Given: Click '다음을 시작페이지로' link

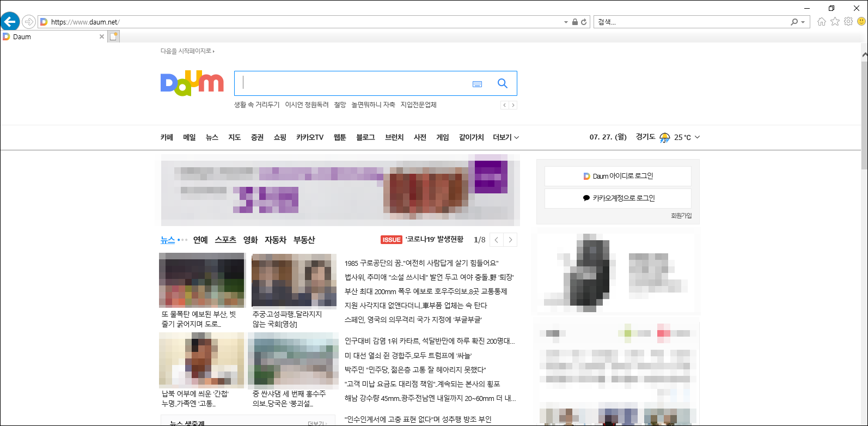Looking at the screenshot, I should point(187,51).
